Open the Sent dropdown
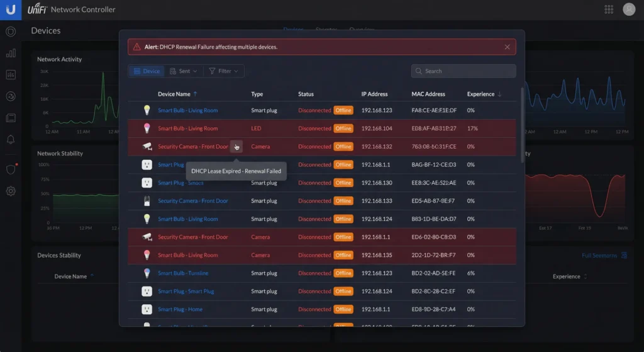The width and height of the screenshot is (644, 352). point(184,71)
